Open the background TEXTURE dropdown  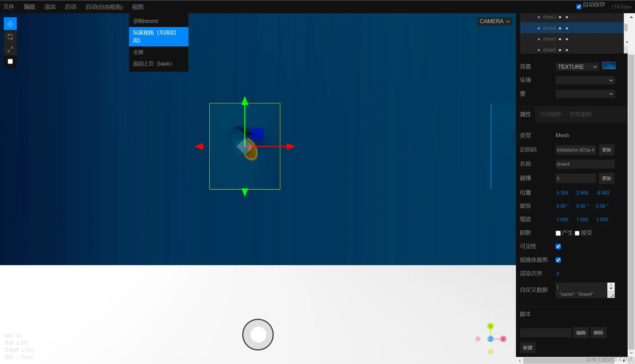(577, 67)
